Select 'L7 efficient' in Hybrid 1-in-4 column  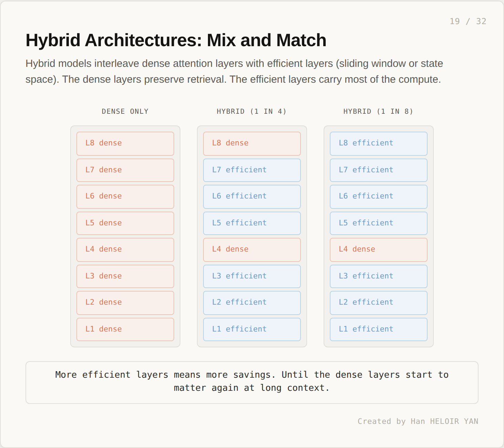252,170
